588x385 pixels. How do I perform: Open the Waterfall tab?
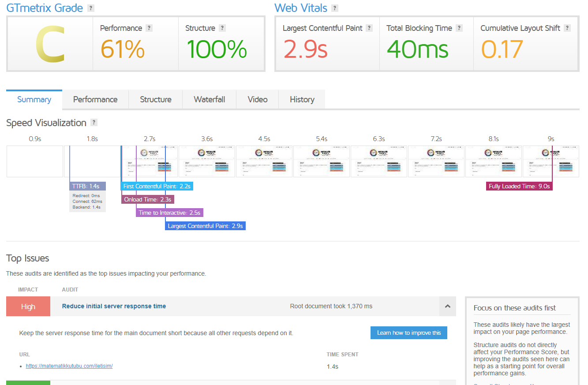pos(210,99)
